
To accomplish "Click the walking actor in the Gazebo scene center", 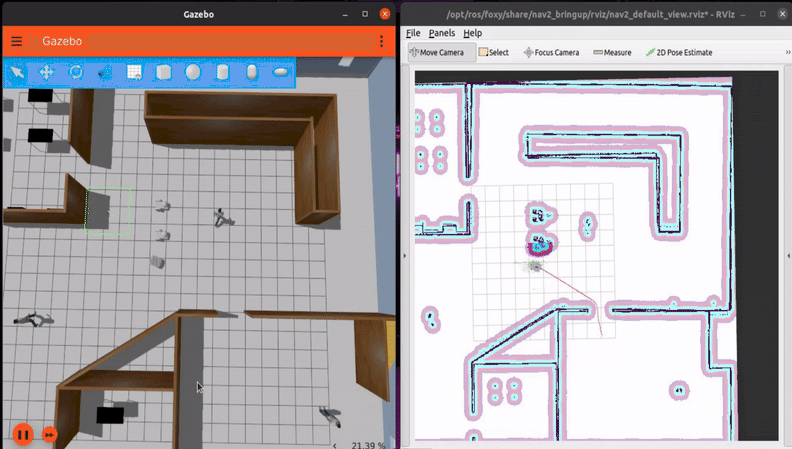I will [222, 218].
